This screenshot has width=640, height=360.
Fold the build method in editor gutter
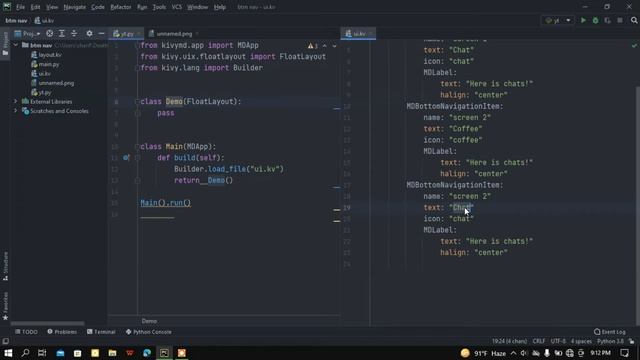click(138, 158)
